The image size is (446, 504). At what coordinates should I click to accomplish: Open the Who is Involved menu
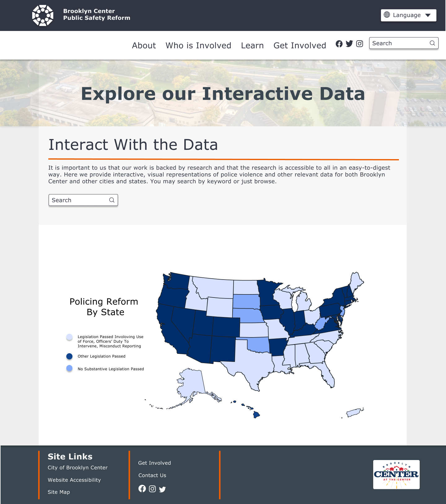coord(199,46)
